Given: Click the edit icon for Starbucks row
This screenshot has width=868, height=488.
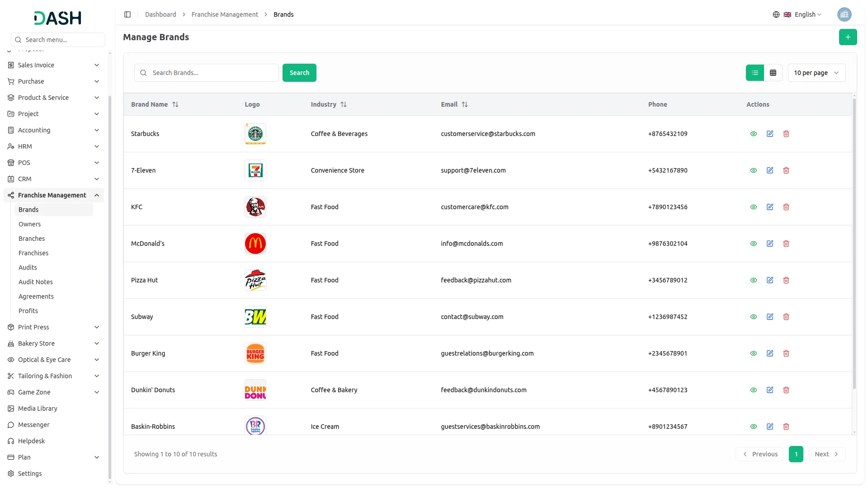Looking at the screenshot, I should click(769, 134).
